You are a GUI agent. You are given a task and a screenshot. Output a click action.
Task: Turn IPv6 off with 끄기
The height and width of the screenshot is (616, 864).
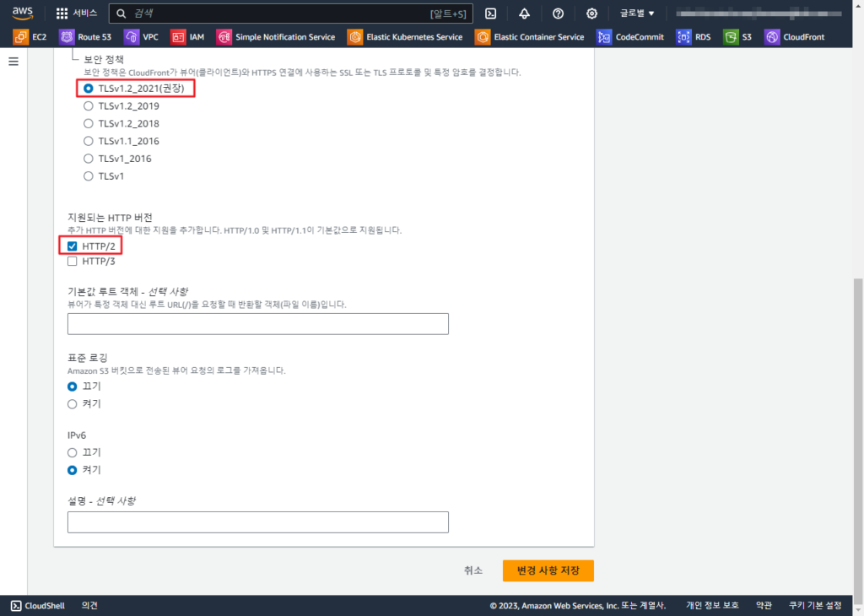click(x=73, y=453)
